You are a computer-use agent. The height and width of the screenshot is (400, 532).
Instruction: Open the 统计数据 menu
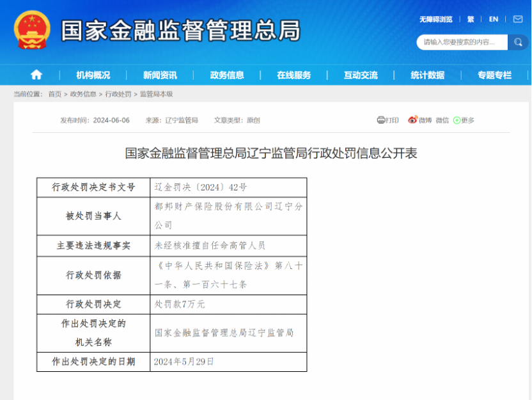[428, 75]
